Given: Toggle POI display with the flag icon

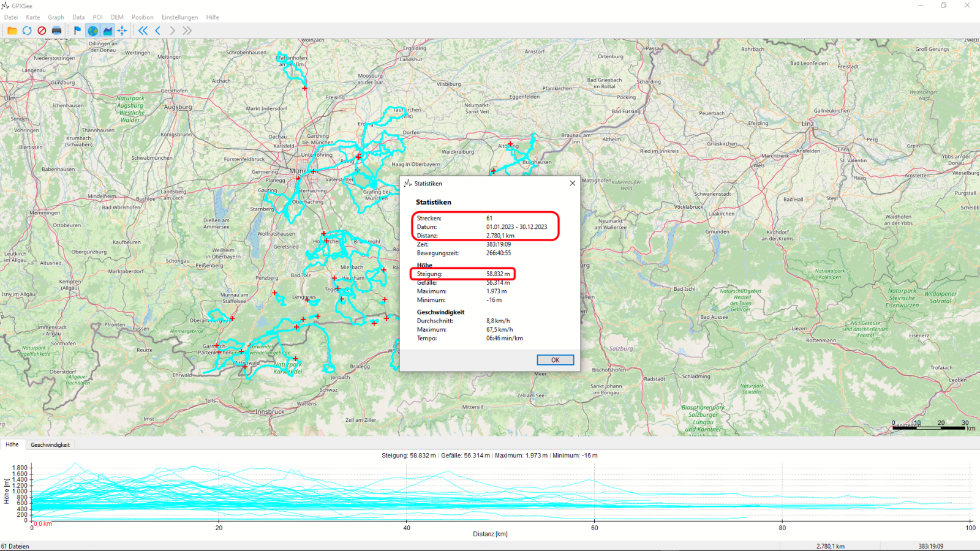Looking at the screenshot, I should [x=77, y=31].
